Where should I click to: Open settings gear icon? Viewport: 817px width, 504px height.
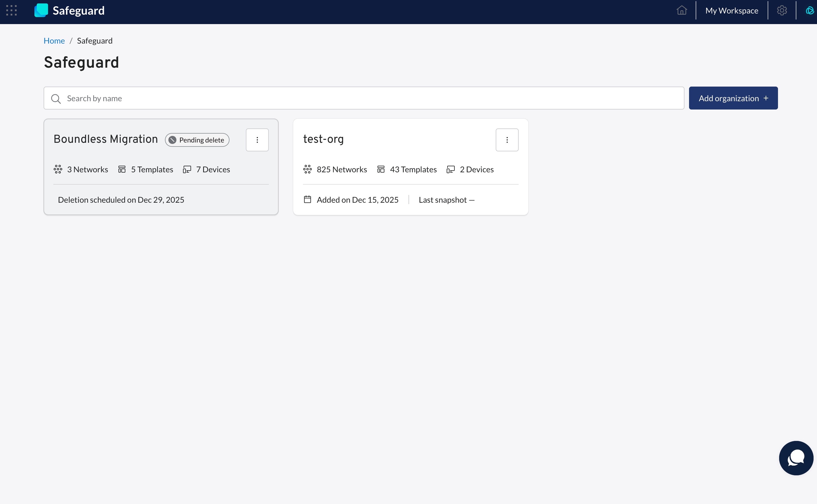[x=782, y=10]
